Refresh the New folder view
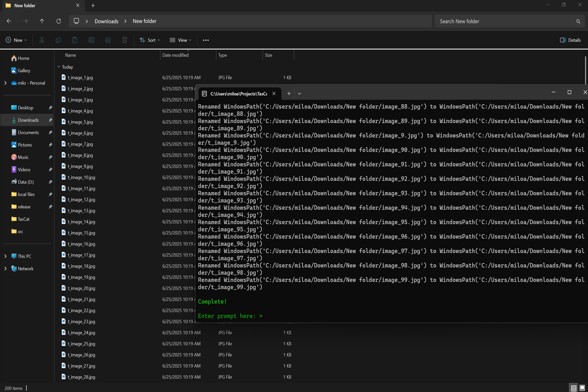This screenshot has height=392, width=588. point(59,21)
